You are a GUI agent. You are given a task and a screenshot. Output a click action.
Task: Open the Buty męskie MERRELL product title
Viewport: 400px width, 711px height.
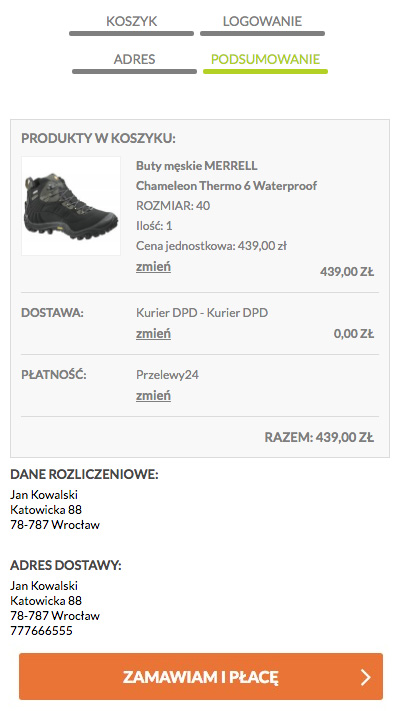click(196, 166)
